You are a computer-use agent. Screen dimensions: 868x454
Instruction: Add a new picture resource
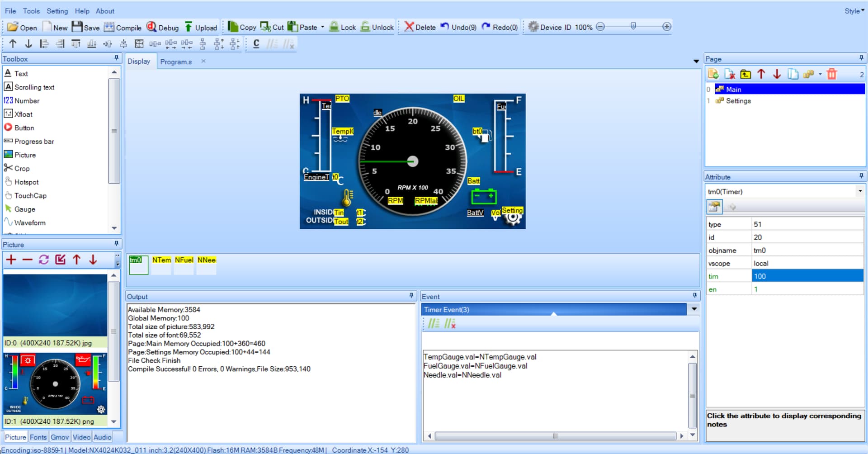tap(10, 260)
